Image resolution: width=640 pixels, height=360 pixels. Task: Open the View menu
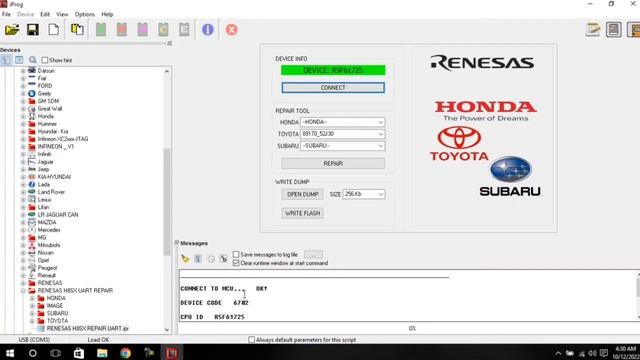point(62,14)
